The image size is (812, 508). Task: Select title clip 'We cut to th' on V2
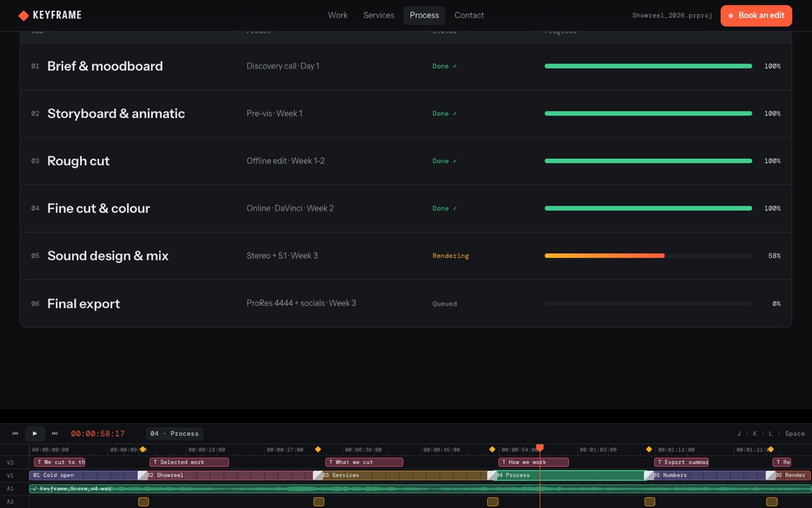60,462
